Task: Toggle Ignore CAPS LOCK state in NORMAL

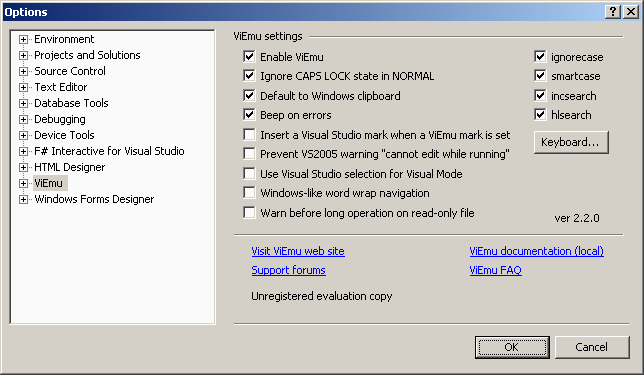Action: coord(249,76)
